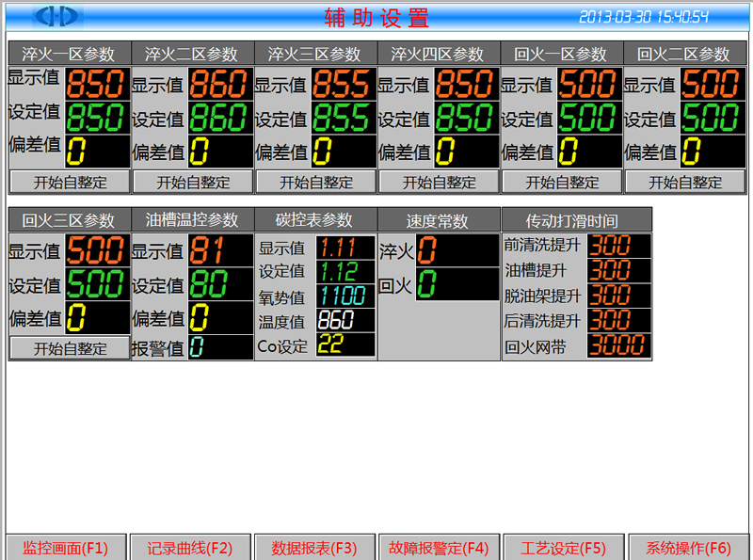Open 监控画面(F1) screen
Viewport: 753px width, 560px height.
pos(66,548)
